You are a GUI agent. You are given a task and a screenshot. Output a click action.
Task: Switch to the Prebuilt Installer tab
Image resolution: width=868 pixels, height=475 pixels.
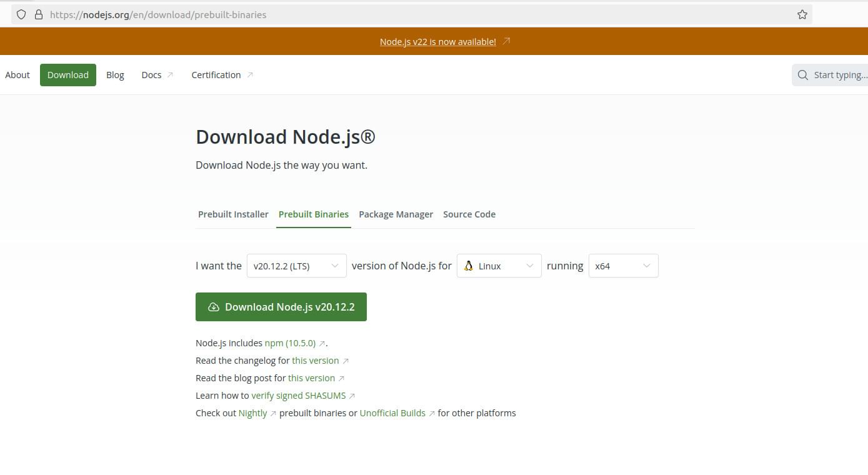click(x=233, y=214)
